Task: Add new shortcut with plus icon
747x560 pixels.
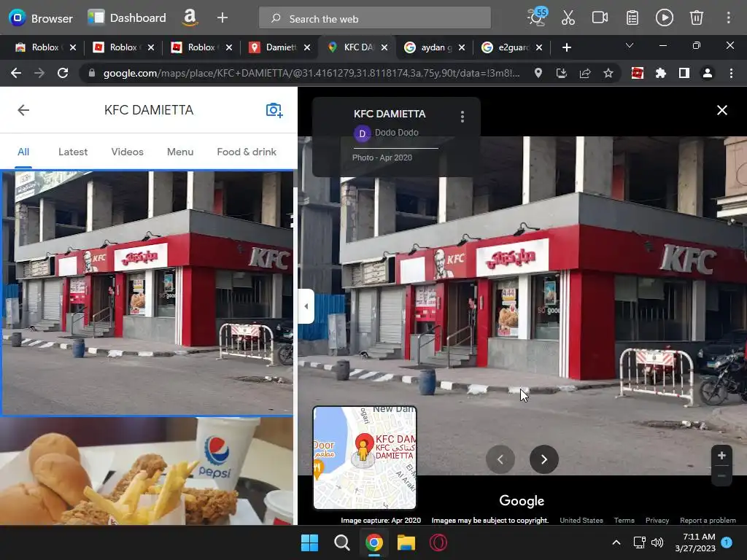Action: click(222, 18)
